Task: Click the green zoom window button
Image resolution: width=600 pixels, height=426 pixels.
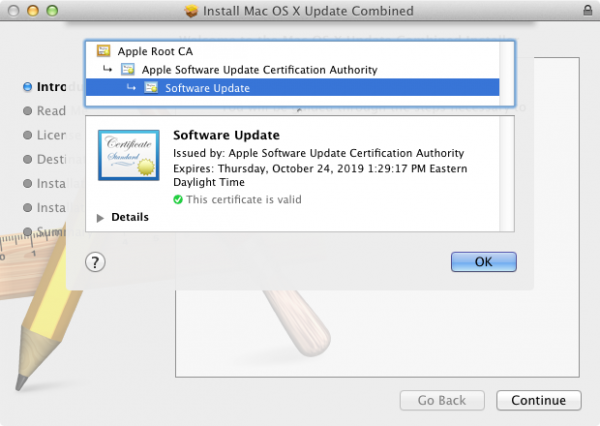Action: tap(52, 10)
